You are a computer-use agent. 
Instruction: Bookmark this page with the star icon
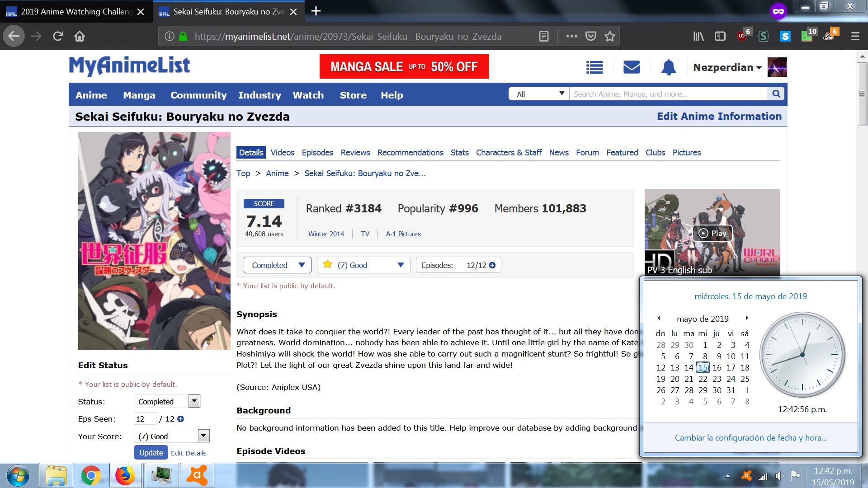pos(610,36)
